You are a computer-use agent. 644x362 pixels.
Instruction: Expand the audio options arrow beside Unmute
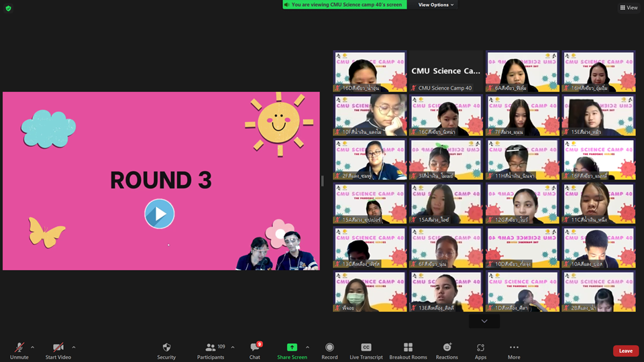click(x=33, y=347)
